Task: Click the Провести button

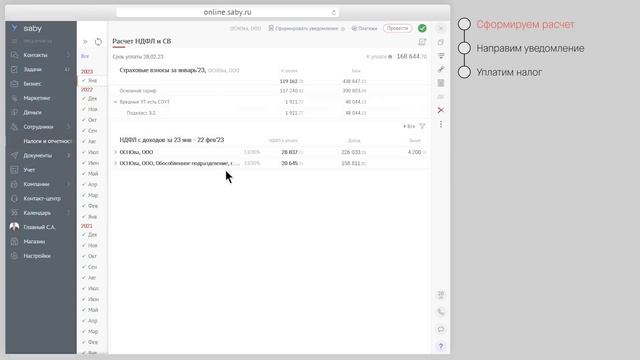Action: coord(397,28)
